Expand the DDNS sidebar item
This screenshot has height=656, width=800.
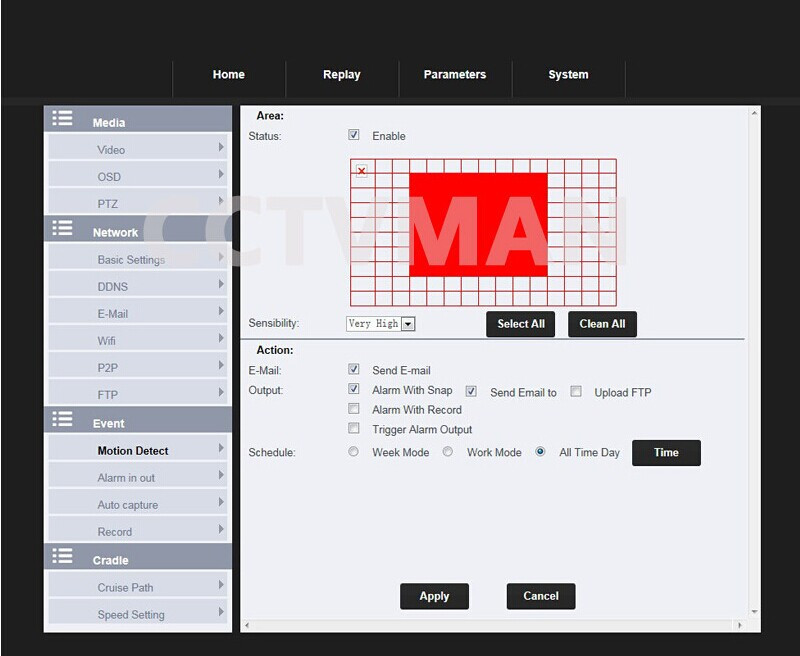138,286
